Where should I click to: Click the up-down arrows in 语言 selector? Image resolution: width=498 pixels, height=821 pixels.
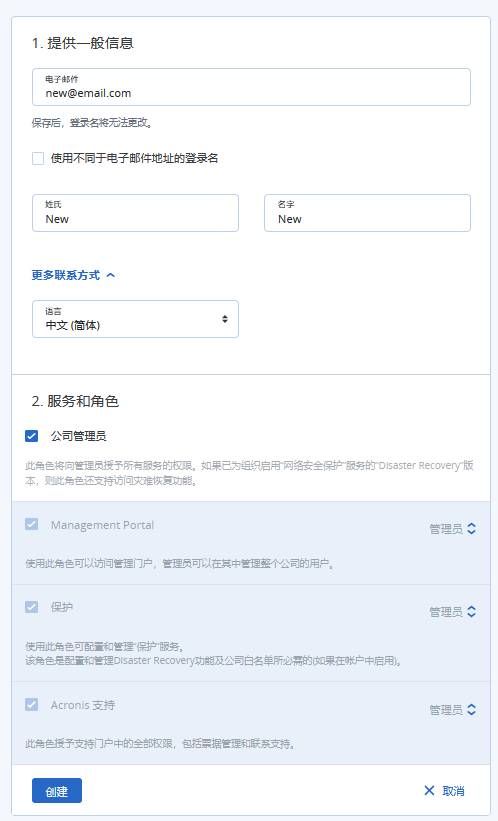click(225, 319)
